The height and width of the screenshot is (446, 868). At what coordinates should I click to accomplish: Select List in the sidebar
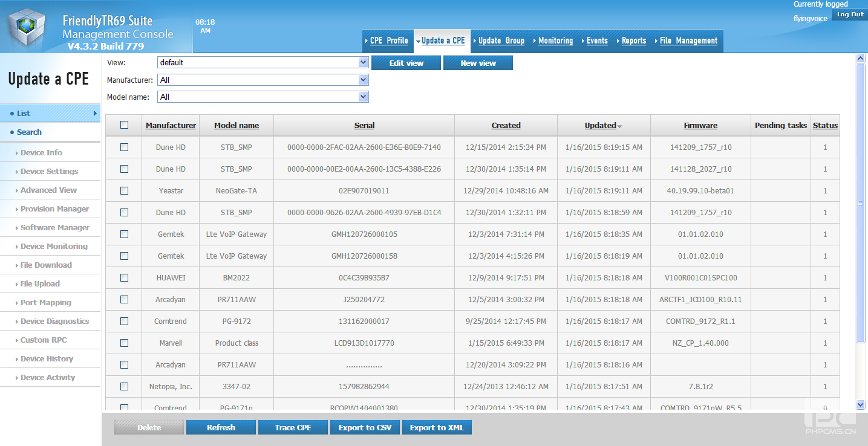(50, 113)
